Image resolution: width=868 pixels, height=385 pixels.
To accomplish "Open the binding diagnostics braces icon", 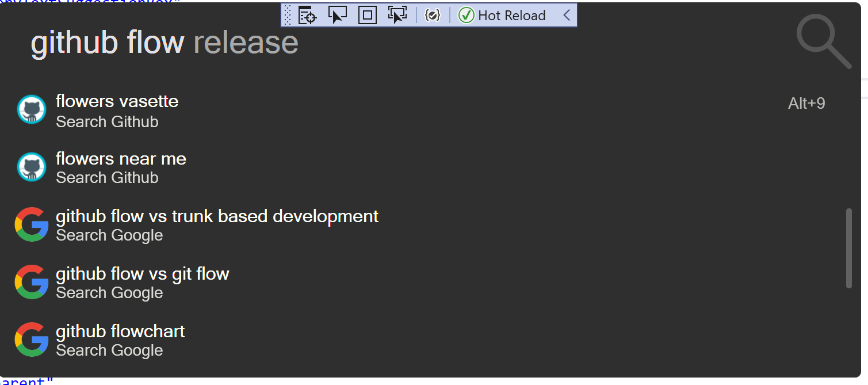I will tap(433, 15).
